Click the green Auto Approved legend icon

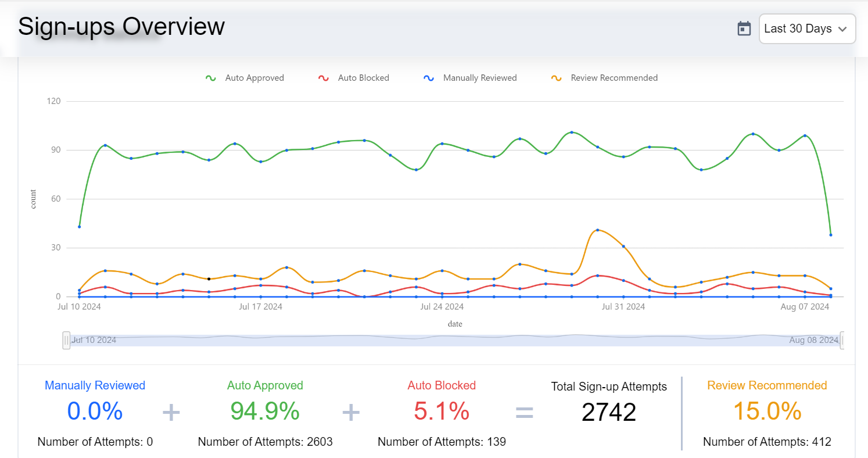(211, 78)
